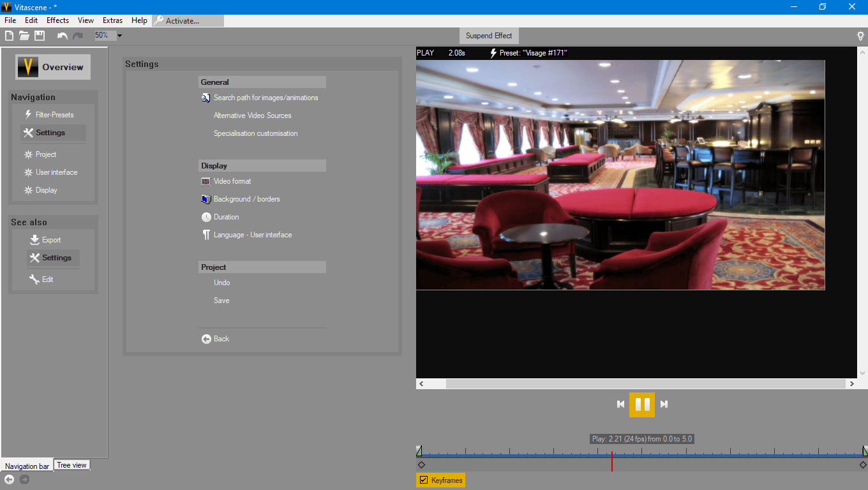Click the Activate... key button

coord(188,20)
